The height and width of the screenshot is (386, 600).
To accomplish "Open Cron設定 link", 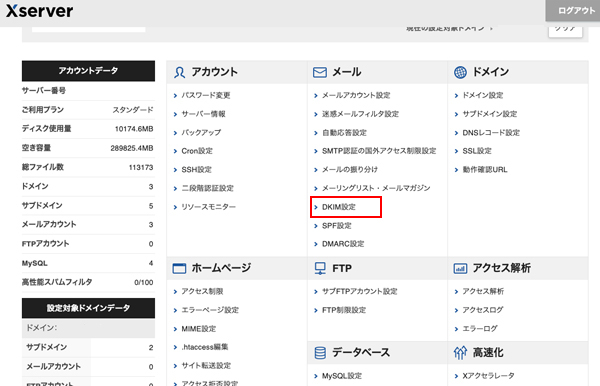I will 197,151.
